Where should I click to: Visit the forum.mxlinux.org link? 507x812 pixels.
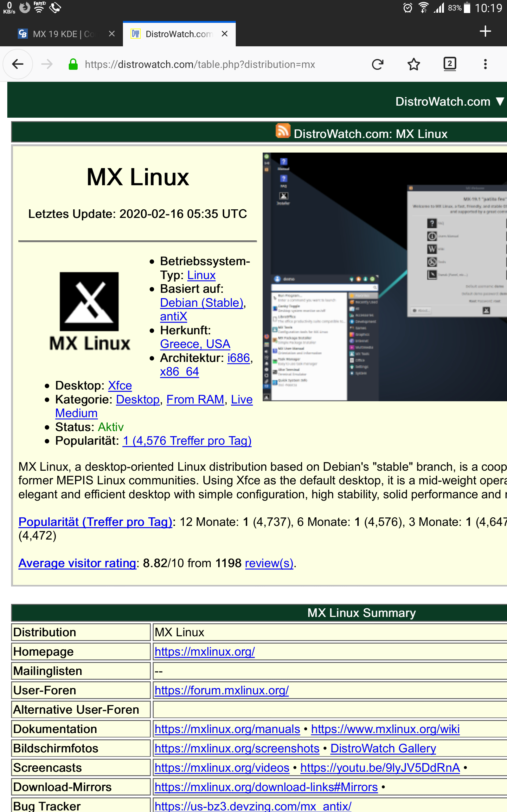click(x=221, y=690)
